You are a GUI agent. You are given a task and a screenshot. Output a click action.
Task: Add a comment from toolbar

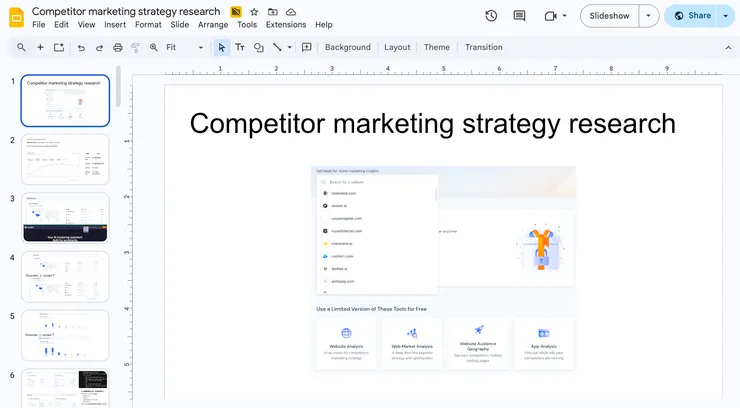click(307, 47)
